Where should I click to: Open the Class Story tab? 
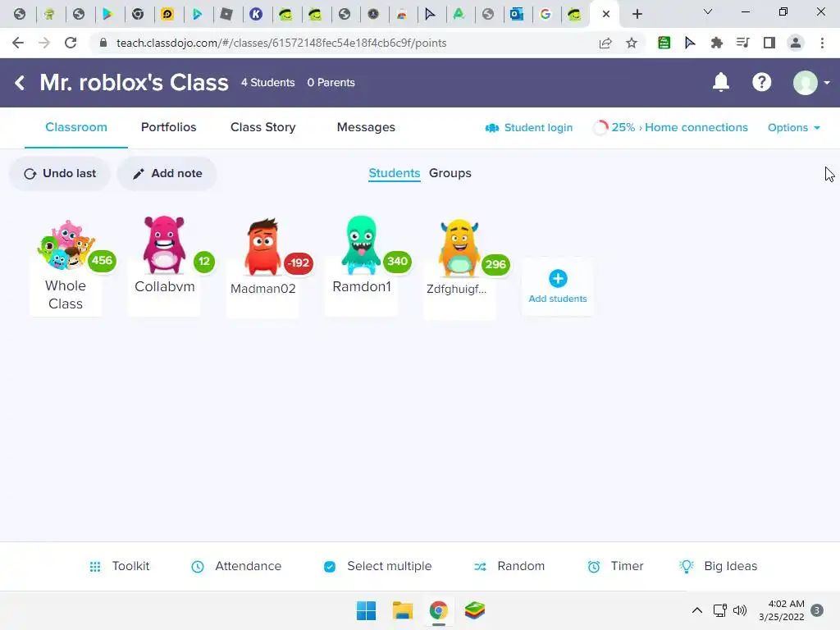click(263, 127)
